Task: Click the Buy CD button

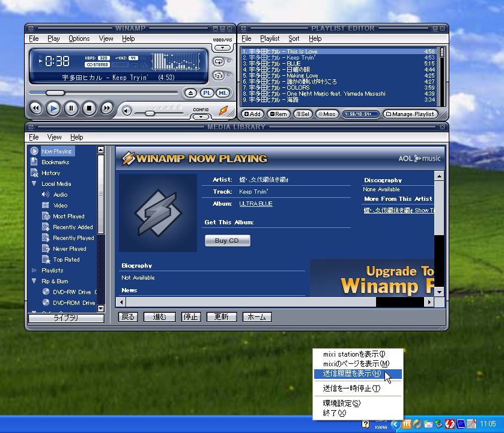Action: [227, 241]
